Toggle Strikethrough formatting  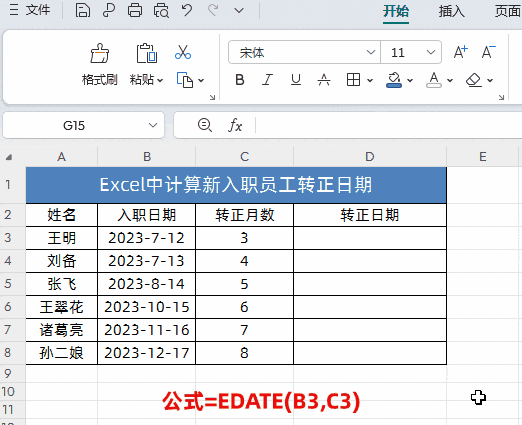[x=324, y=80]
